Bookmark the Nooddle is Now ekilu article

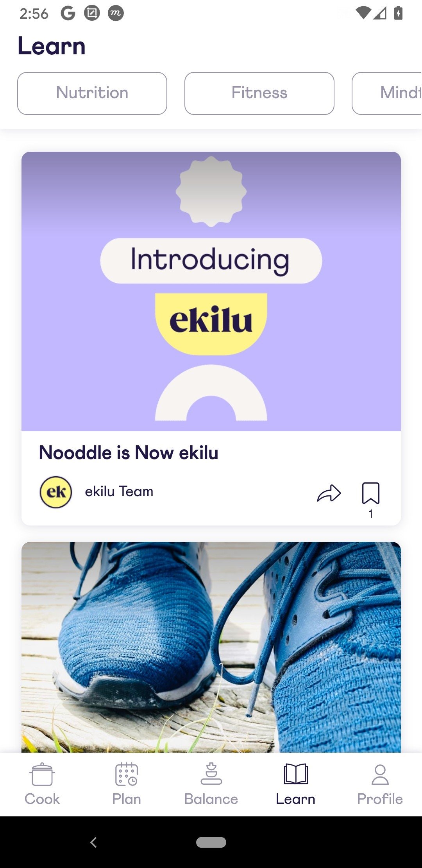click(370, 493)
